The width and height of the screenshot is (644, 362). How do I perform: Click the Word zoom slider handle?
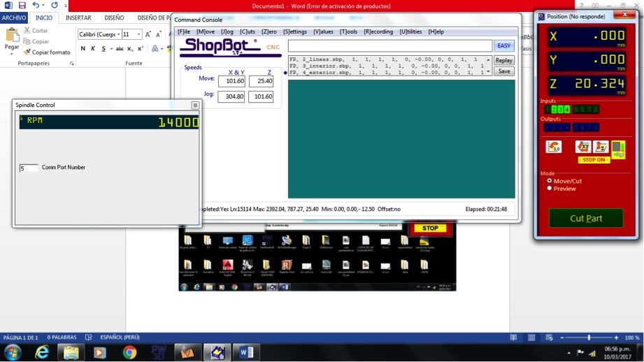click(x=589, y=338)
